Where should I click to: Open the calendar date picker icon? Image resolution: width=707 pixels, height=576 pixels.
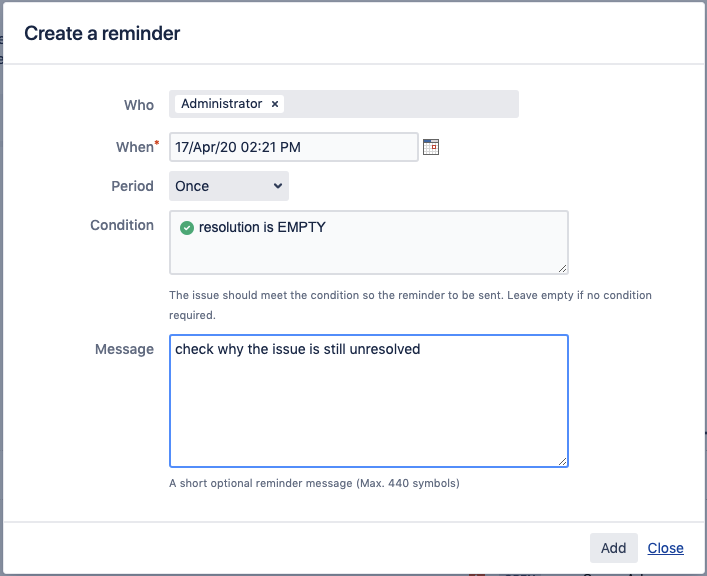tap(431, 147)
